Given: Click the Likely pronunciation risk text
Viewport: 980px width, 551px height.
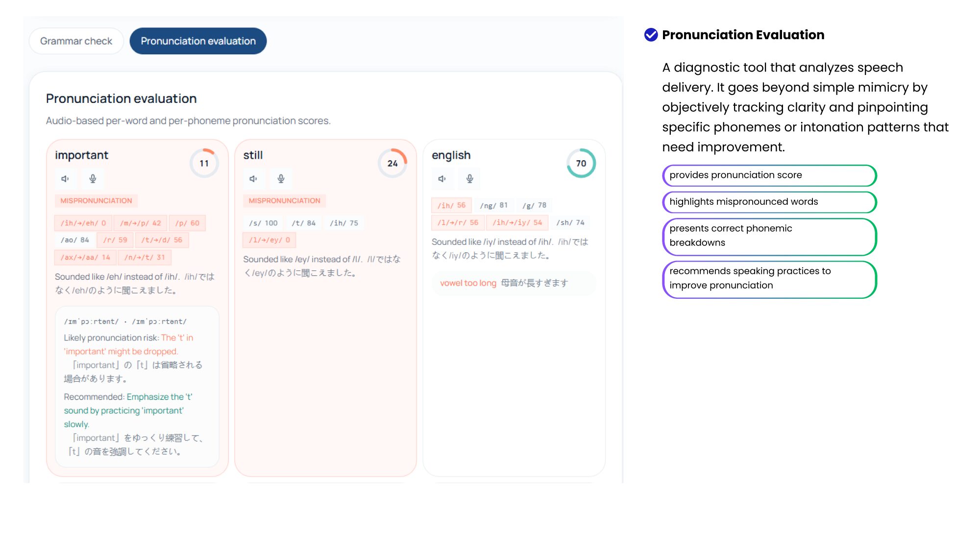Looking at the screenshot, I should (128, 345).
